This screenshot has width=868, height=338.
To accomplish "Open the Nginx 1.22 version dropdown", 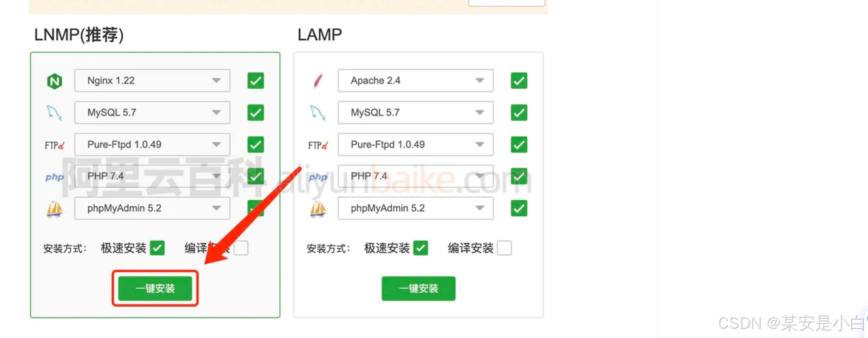I will [152, 81].
